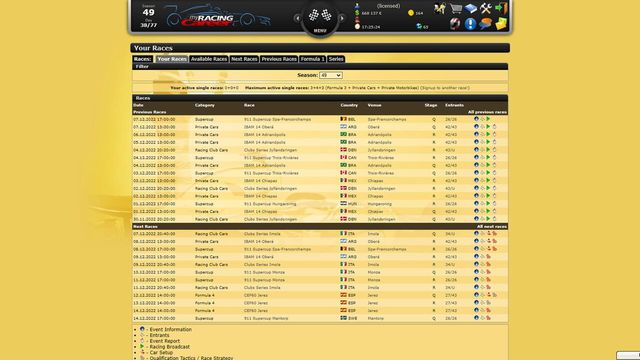Open 12.12.2022 'CEFBO Jerez' race link
This screenshot has width=640, height=360.
pos(256,295)
